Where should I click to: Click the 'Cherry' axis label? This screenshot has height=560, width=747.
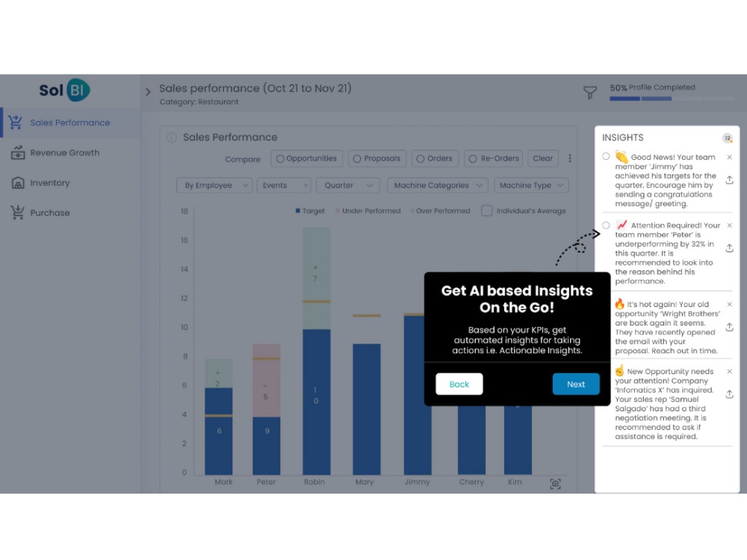click(x=471, y=482)
